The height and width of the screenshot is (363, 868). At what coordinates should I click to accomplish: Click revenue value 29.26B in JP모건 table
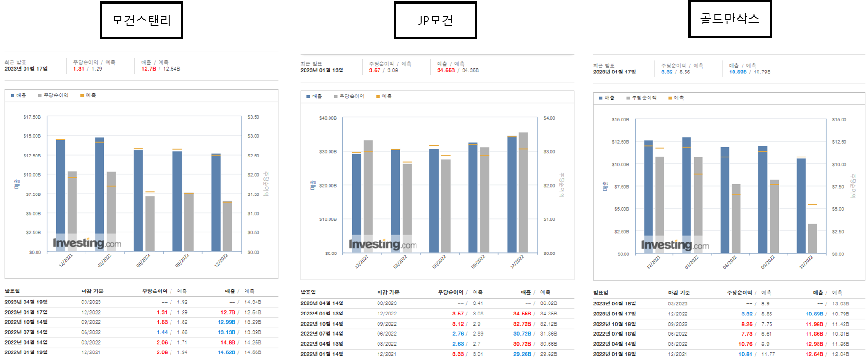click(522, 354)
